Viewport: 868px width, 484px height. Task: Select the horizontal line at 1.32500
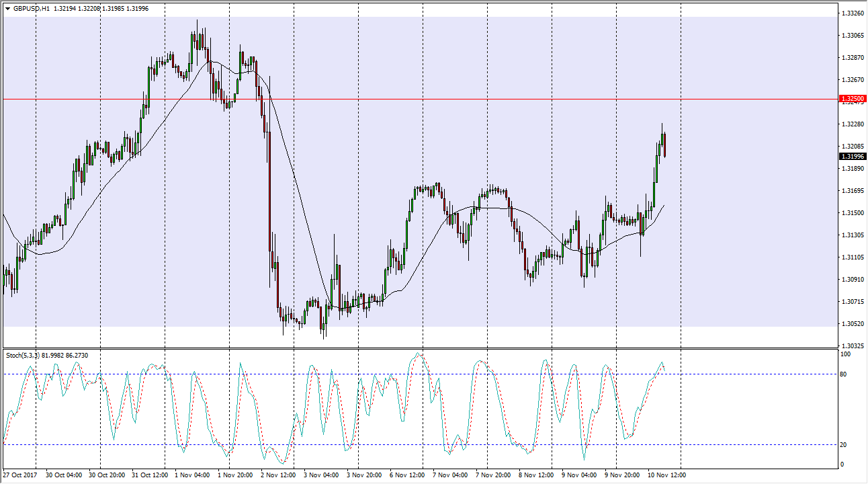point(403,99)
